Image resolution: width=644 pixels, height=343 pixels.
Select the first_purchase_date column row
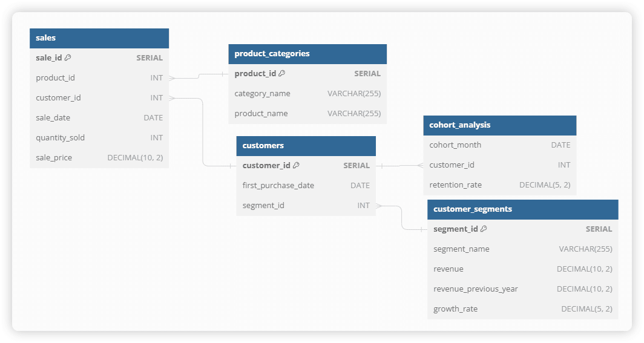click(x=306, y=186)
